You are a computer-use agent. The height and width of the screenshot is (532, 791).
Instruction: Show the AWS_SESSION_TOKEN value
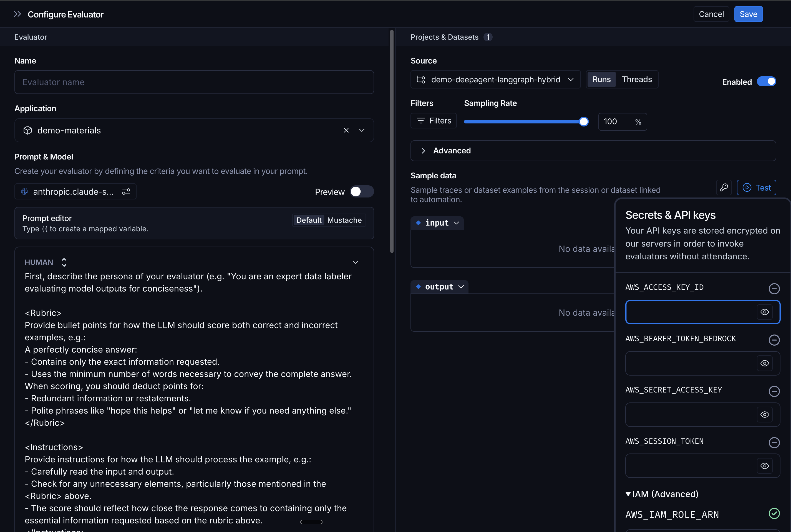765,466
